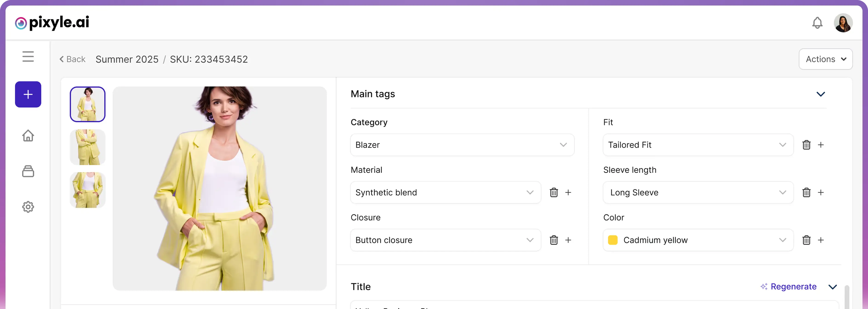Viewport: 868px width, 309px height.
Task: Delete the Long Sleeve tag
Action: click(x=806, y=192)
